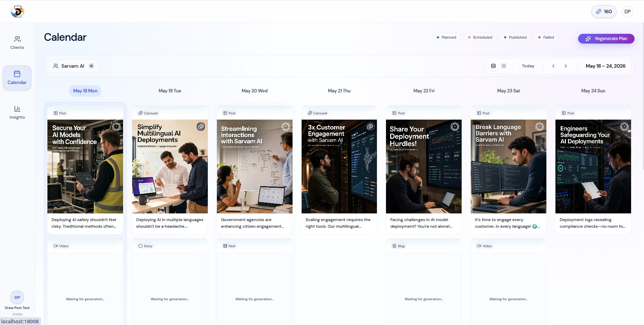Image resolution: width=644 pixels, height=325 pixels.
Task: Go to the previous week
Action: [x=553, y=66]
